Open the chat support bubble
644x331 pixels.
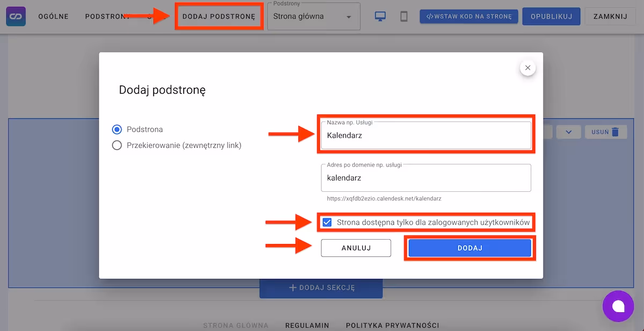click(618, 306)
